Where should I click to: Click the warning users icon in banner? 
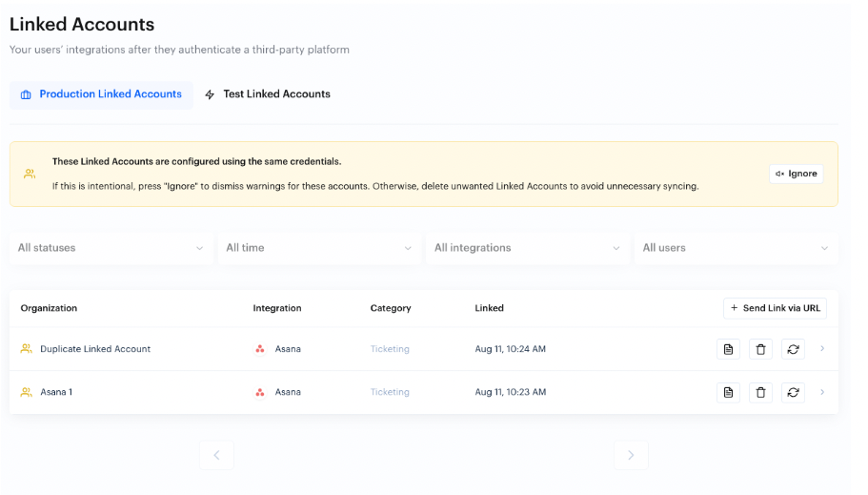point(30,174)
